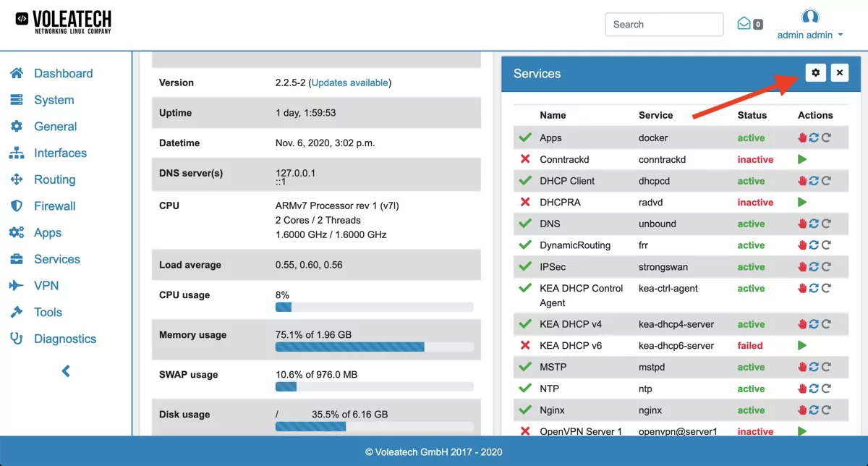Open the messages envelope in the header
This screenshot has height=466, width=868.
click(745, 24)
